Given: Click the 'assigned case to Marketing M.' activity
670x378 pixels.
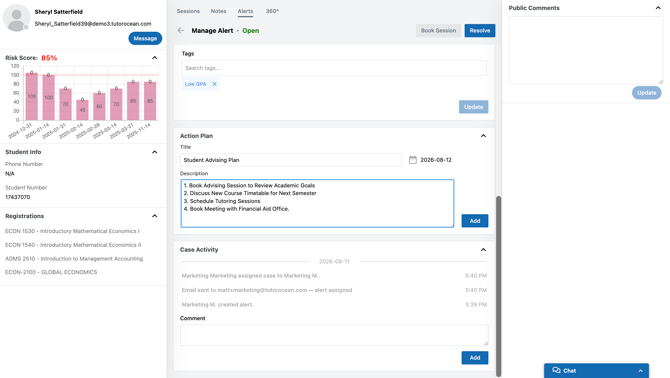Looking at the screenshot, I should tap(251, 275).
